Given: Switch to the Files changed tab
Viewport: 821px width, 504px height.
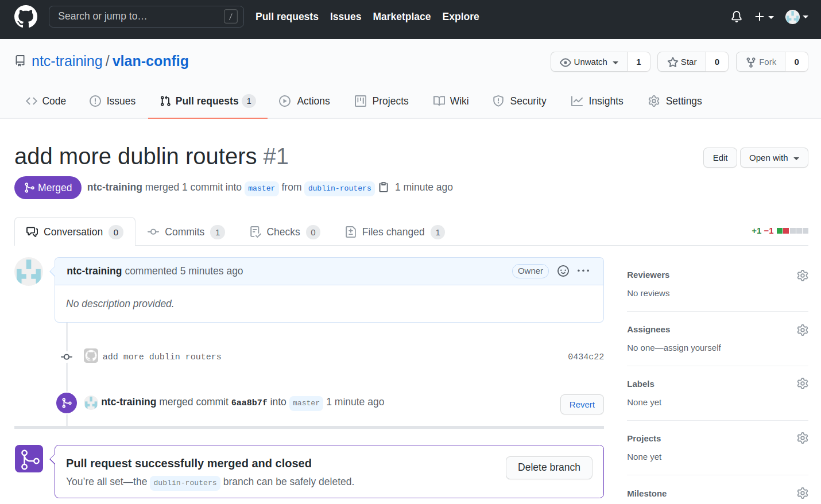Looking at the screenshot, I should tap(394, 232).
